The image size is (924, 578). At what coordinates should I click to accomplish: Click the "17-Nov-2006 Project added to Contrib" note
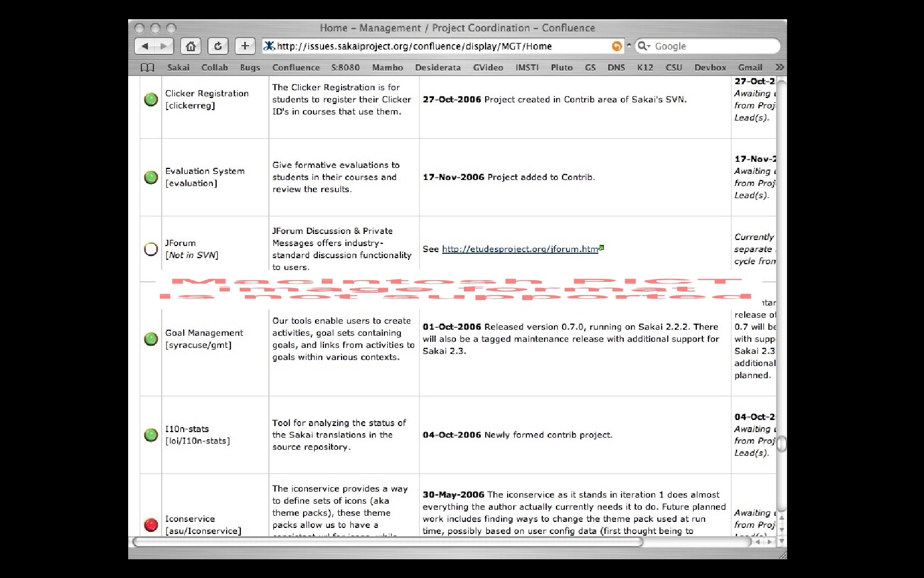click(509, 177)
